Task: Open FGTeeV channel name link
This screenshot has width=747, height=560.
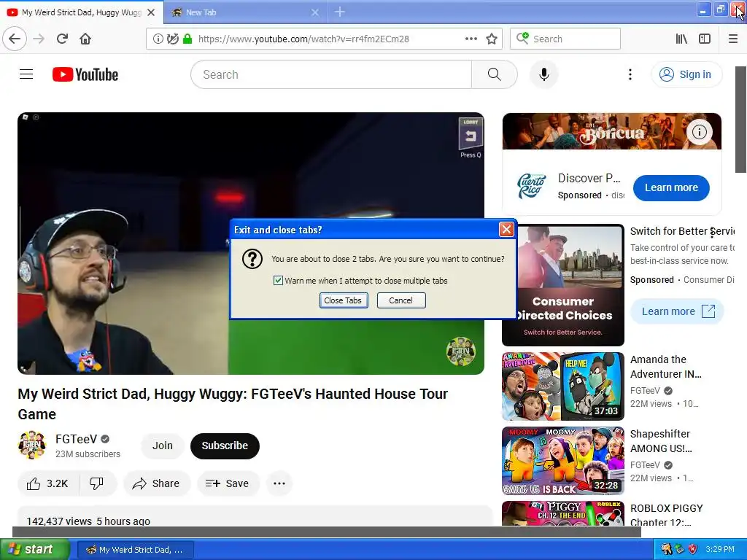Action: point(76,438)
